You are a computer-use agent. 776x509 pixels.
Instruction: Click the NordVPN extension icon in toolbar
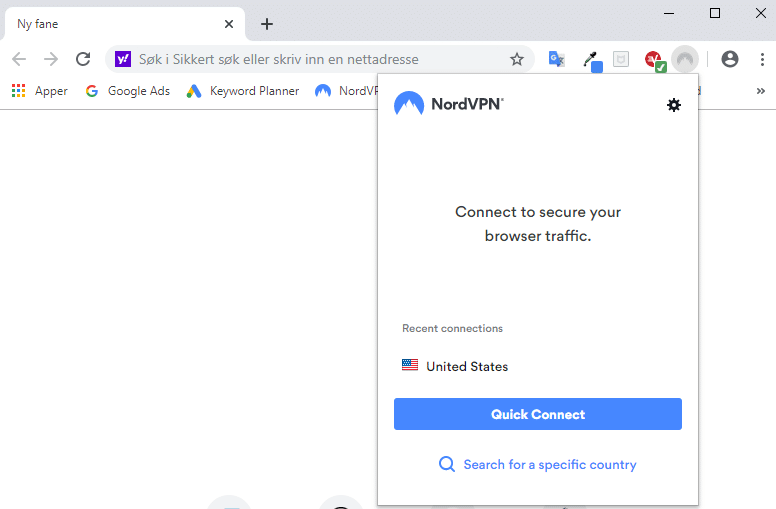pyautogui.click(x=685, y=59)
